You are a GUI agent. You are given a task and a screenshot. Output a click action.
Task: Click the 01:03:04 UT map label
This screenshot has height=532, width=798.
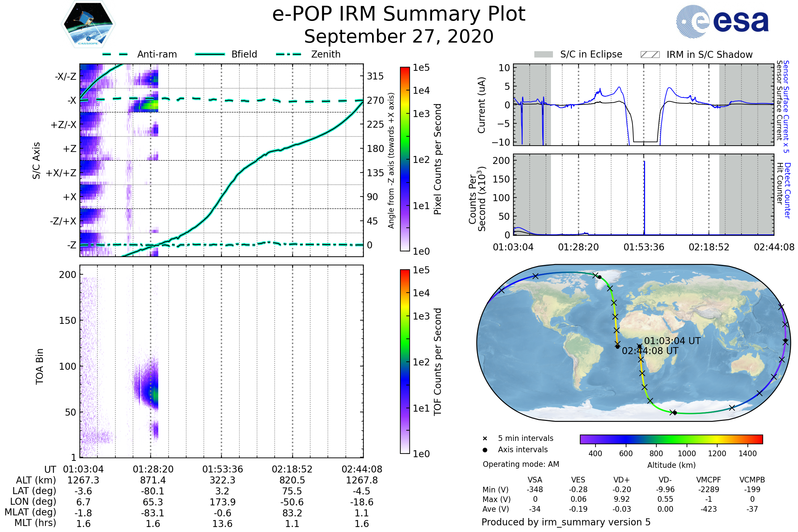click(672, 341)
